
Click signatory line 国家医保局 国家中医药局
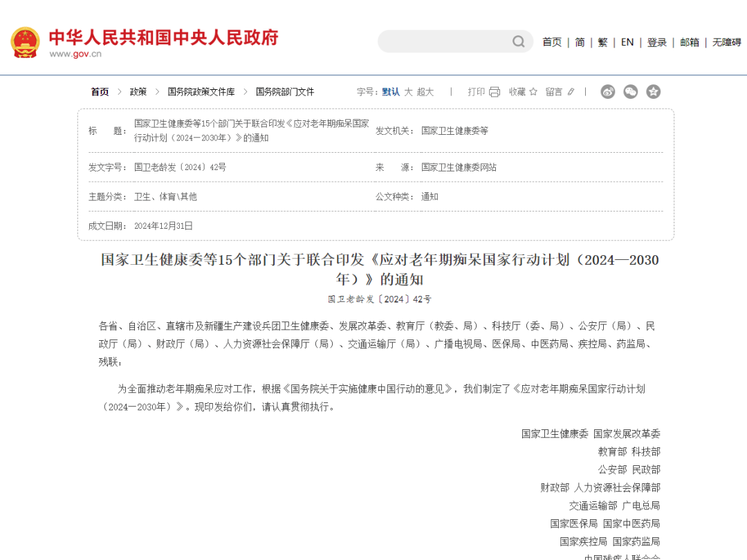coord(605,524)
